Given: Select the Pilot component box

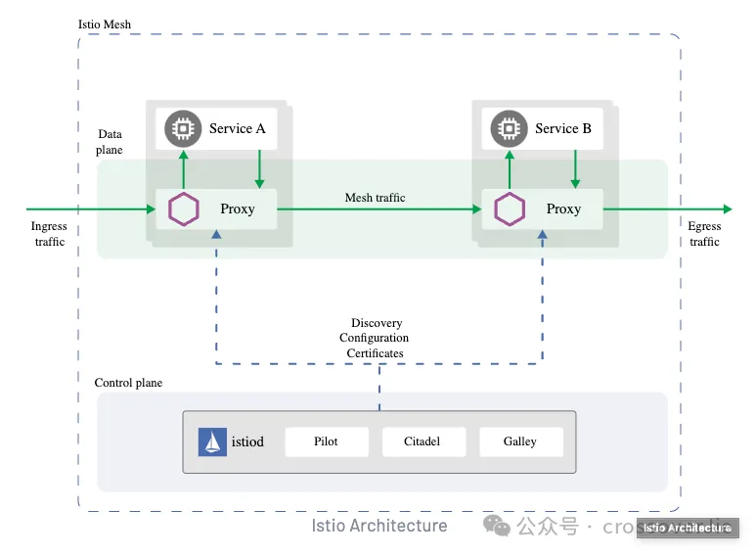Looking at the screenshot, I should [x=327, y=441].
